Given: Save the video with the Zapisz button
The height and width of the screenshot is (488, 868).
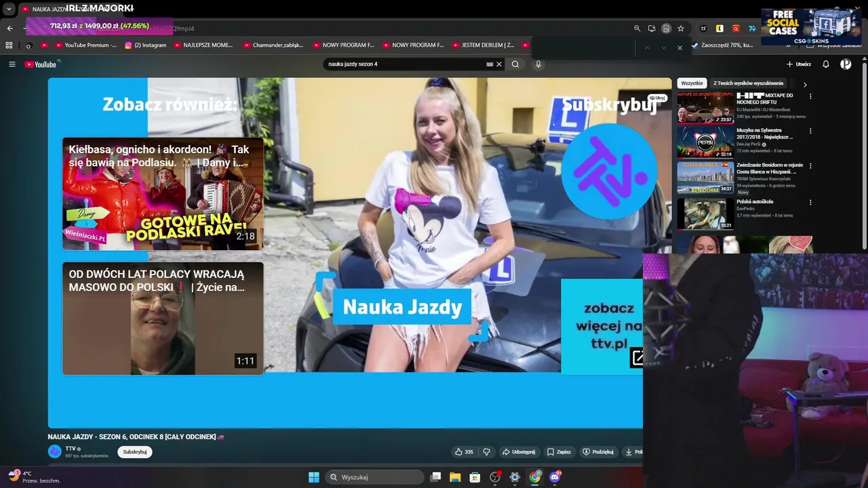Looking at the screenshot, I should [x=559, y=452].
